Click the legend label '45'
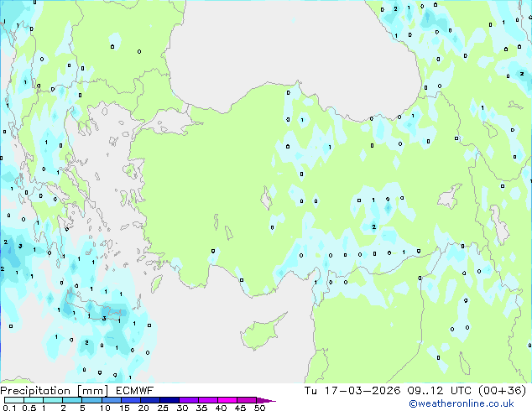This screenshot has height=411, width=532. pyautogui.click(x=240, y=408)
